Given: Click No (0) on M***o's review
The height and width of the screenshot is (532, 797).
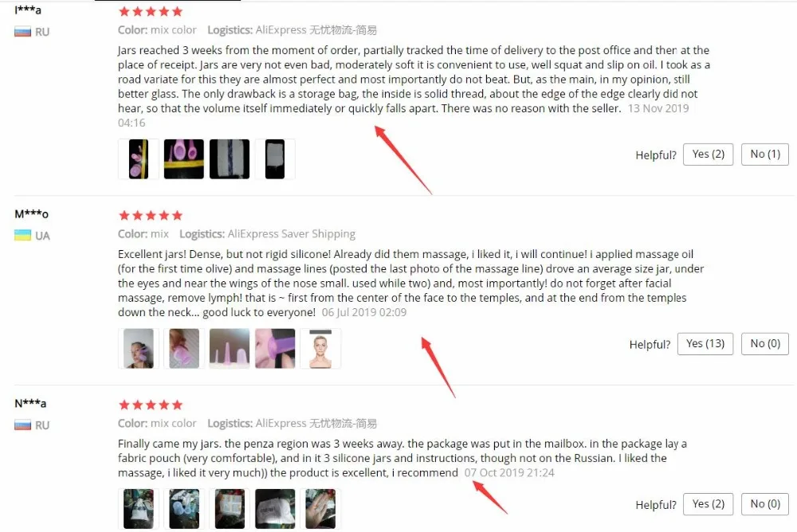Looking at the screenshot, I should (765, 344).
